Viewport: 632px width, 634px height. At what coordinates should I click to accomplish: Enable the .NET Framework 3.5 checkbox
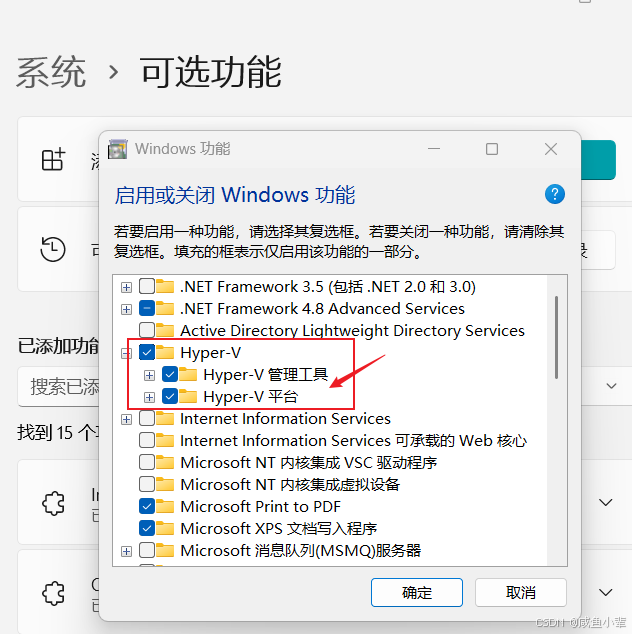click(x=147, y=286)
